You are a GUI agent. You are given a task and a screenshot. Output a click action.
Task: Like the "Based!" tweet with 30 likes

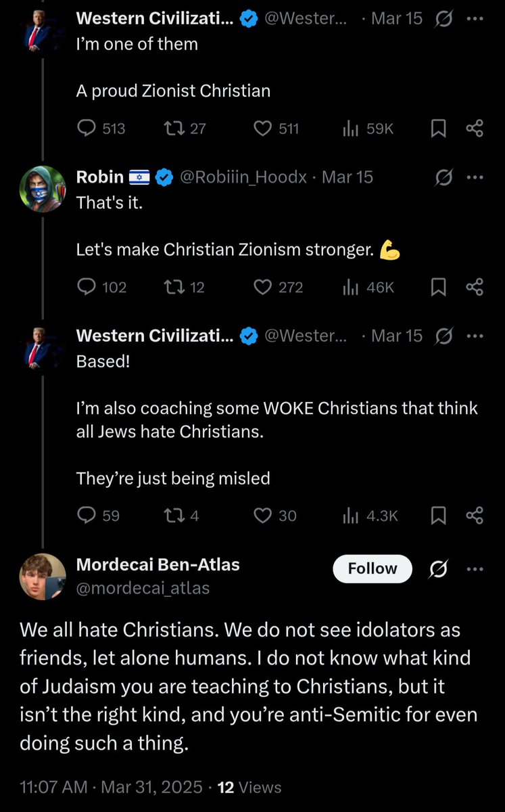262,516
